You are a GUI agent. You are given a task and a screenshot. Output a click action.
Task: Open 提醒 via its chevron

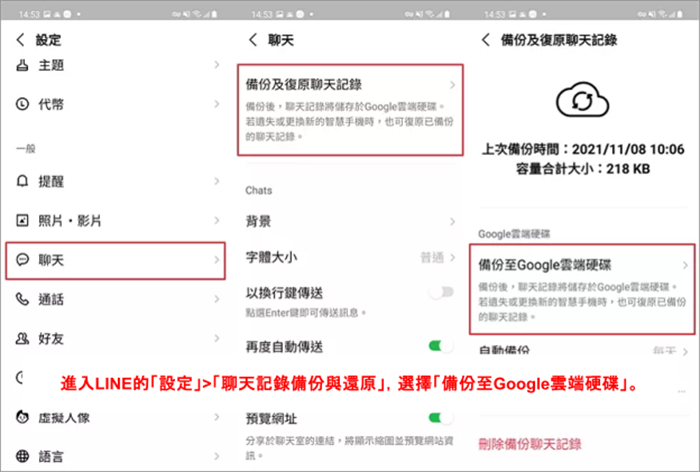pos(217,181)
